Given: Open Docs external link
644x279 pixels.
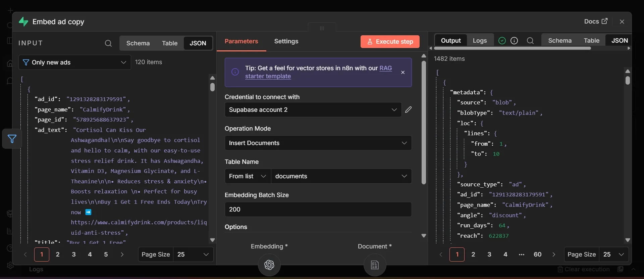Looking at the screenshot, I should click(x=596, y=21).
